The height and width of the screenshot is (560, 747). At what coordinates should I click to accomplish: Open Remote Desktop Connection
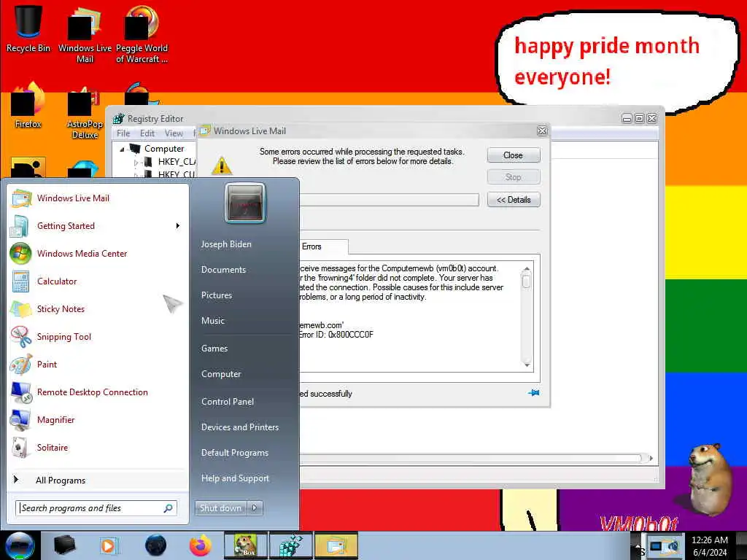pos(98,392)
